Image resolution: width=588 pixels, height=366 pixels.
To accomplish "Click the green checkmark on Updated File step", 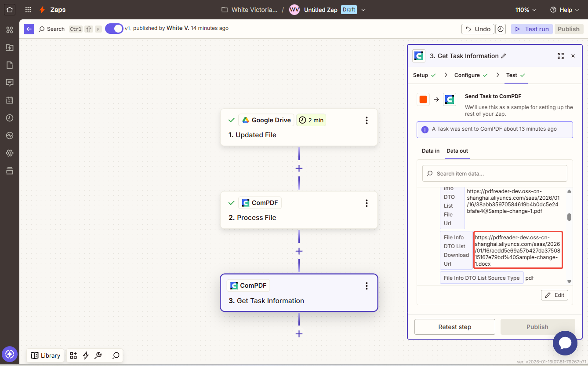I will [x=232, y=119].
